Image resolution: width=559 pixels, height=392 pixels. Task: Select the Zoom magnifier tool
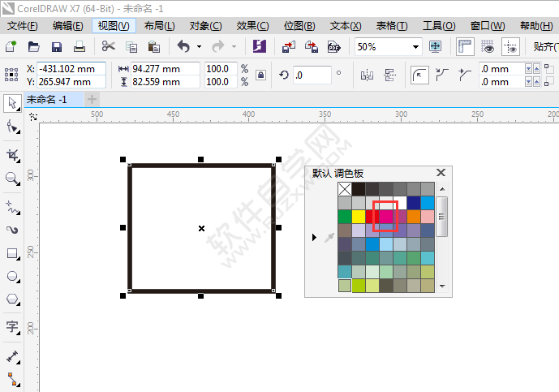(x=12, y=179)
